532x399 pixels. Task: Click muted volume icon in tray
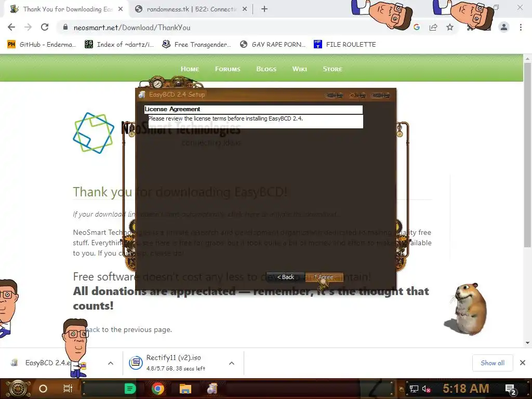coord(426,389)
